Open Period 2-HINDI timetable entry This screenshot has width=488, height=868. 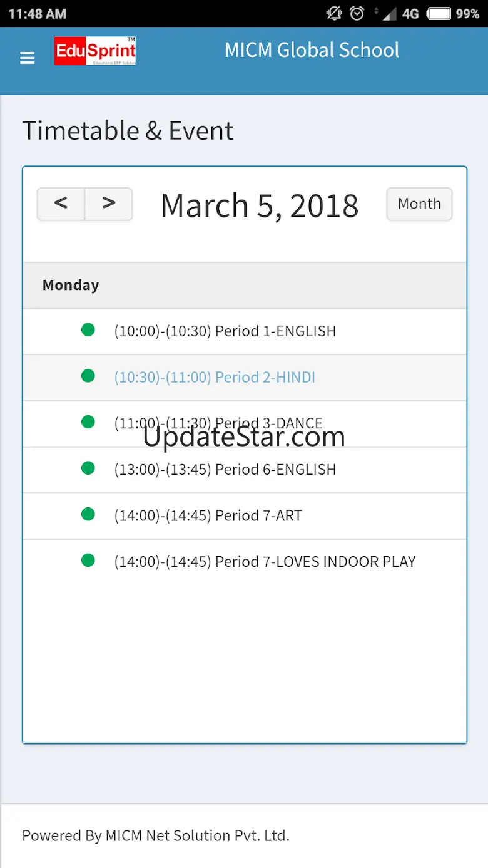pyautogui.click(x=215, y=378)
